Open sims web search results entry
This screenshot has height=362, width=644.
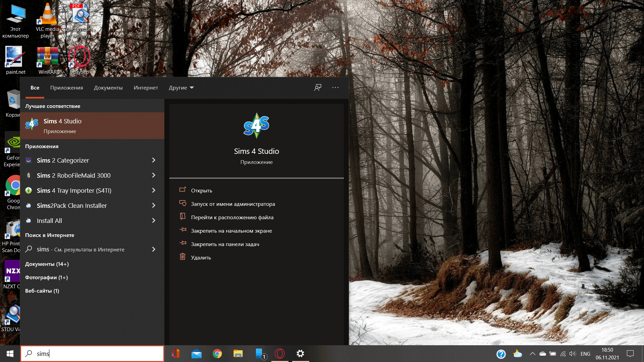point(92,249)
